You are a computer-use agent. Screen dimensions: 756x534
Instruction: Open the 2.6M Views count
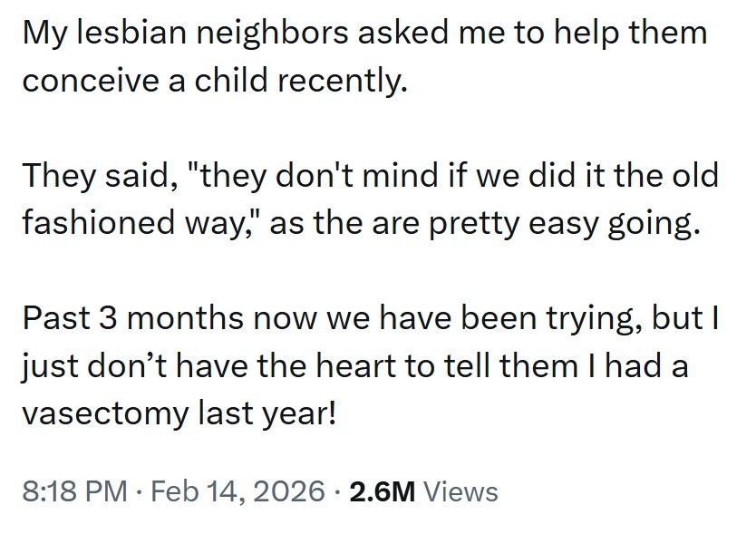point(422,491)
